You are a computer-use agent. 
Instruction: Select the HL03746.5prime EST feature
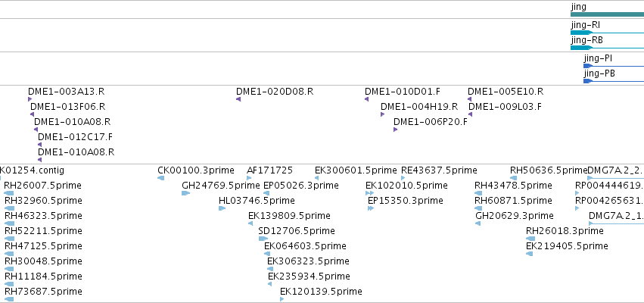(x=222, y=208)
